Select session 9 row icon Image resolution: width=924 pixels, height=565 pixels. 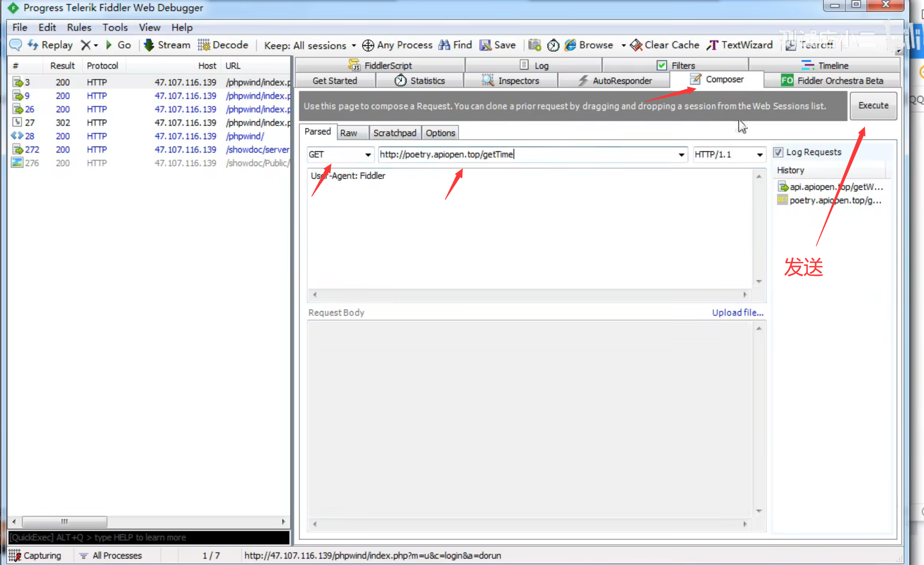[x=17, y=96]
